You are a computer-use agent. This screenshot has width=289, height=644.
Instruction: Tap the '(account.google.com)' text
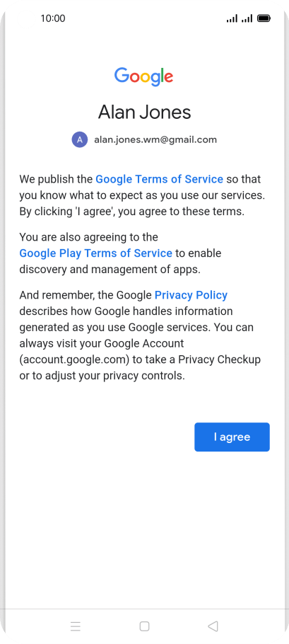(x=75, y=360)
